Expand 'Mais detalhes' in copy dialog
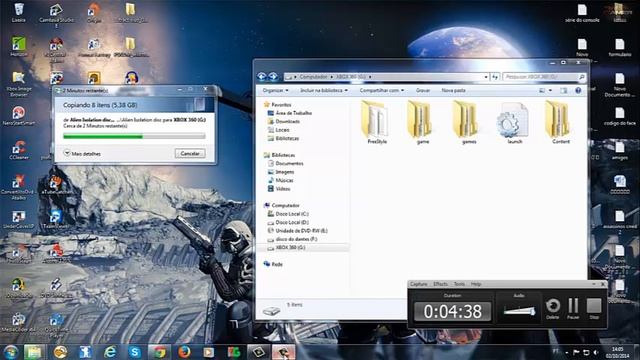The image size is (640, 360). pos(82,153)
